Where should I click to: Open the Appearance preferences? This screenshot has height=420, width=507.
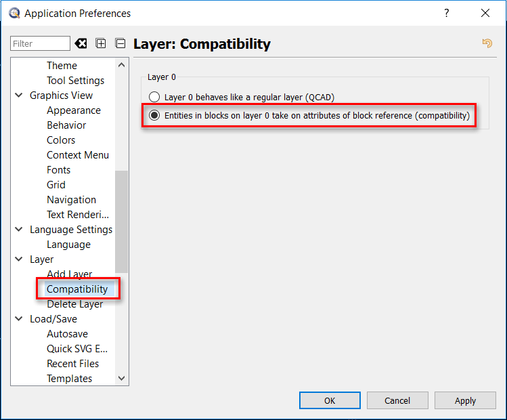(x=74, y=110)
